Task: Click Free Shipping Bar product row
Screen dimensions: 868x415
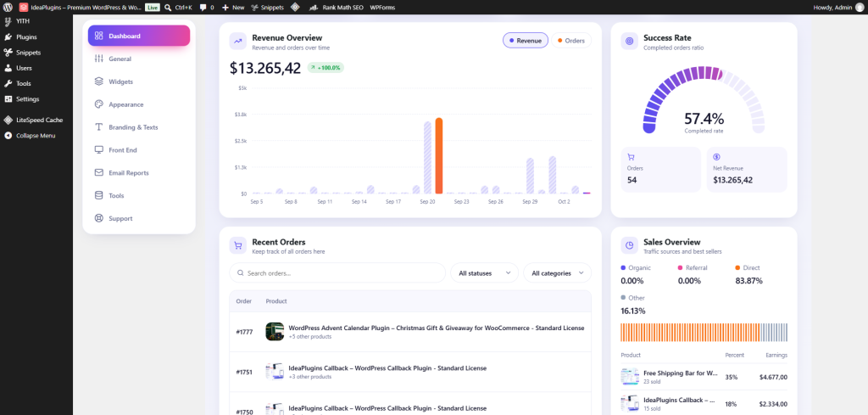Action: coord(704,377)
